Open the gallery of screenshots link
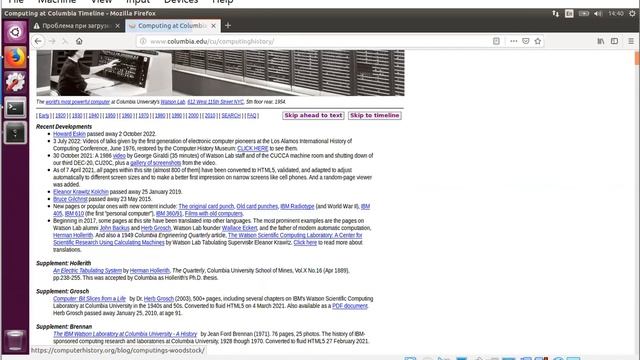 pos(156,163)
